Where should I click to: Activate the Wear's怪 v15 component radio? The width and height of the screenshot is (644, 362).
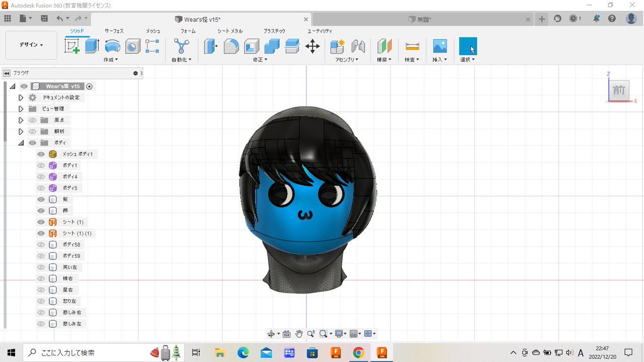(89, 86)
